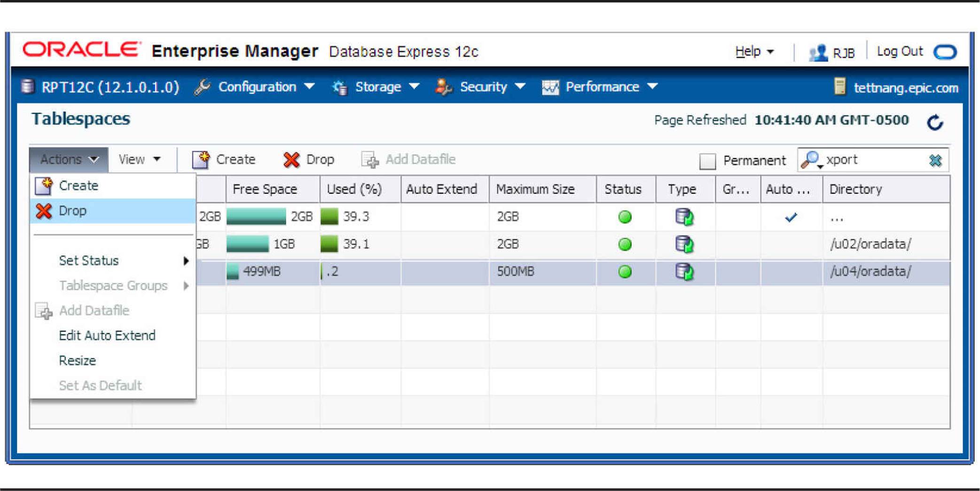This screenshot has width=980, height=491.
Task: Click the red X icon in Actions menu
Action: (x=44, y=211)
